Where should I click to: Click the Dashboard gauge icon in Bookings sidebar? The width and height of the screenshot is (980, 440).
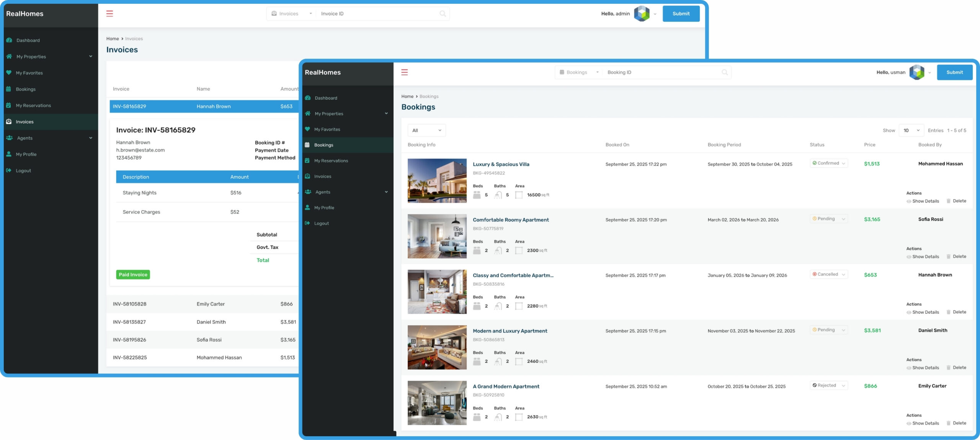tap(308, 98)
